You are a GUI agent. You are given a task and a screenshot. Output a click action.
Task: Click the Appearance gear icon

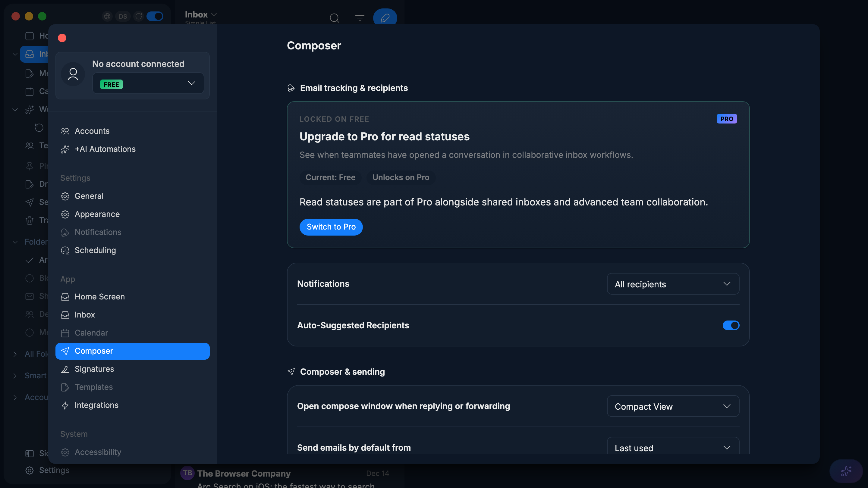(x=65, y=214)
